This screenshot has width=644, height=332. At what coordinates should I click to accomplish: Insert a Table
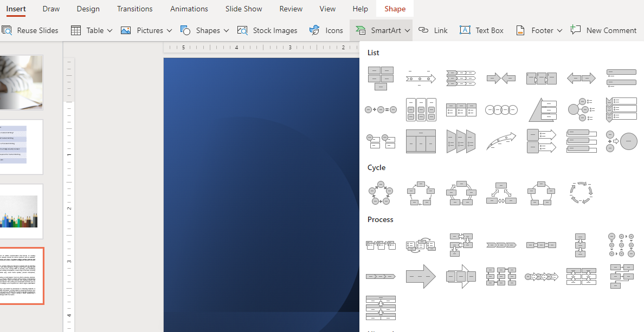pyautogui.click(x=87, y=30)
